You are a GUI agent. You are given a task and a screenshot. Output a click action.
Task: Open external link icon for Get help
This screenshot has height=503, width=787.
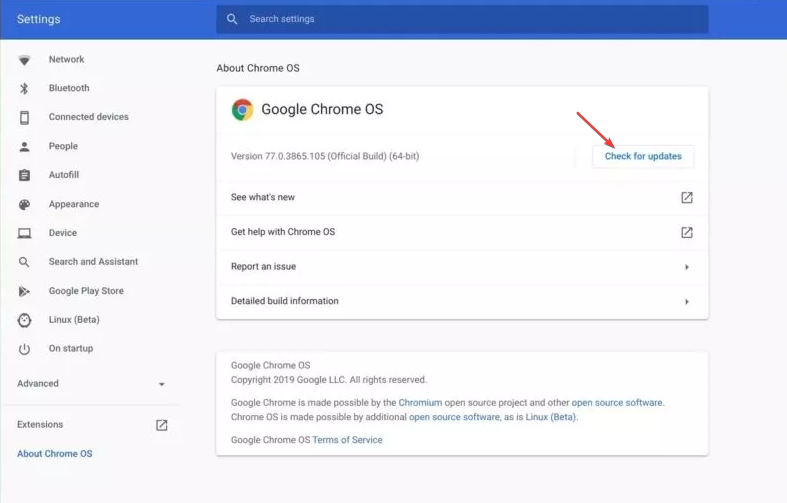pos(687,232)
